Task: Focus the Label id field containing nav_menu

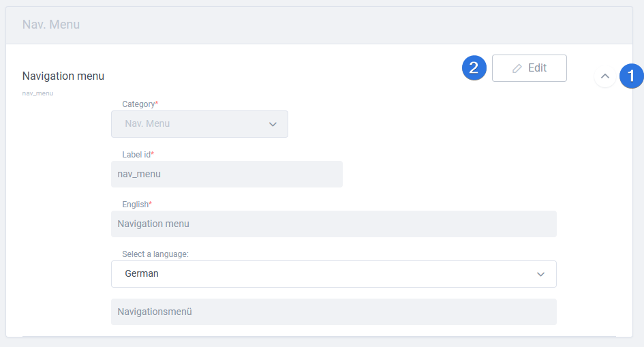Action: [227, 174]
